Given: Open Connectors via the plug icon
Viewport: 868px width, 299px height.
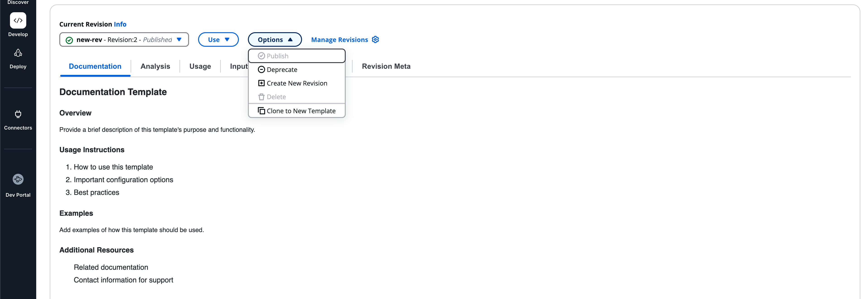Looking at the screenshot, I should (18, 114).
